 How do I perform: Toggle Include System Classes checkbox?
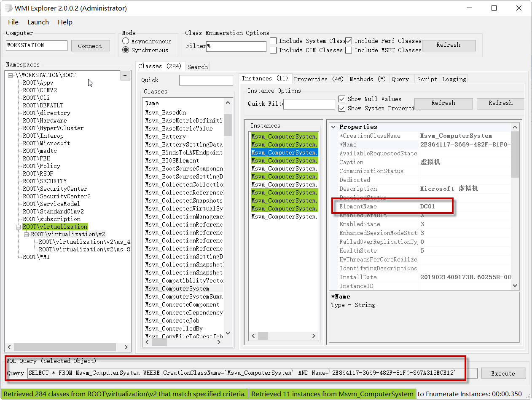point(273,41)
